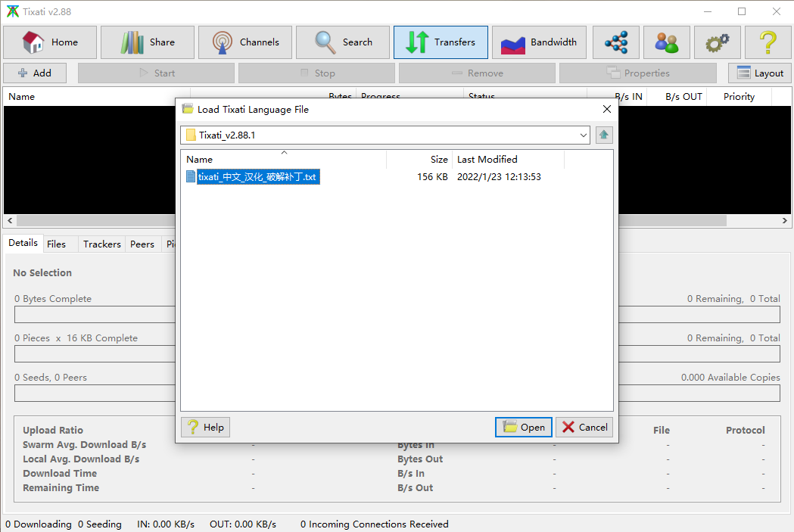
Task: Open the Search section
Action: tap(343, 42)
